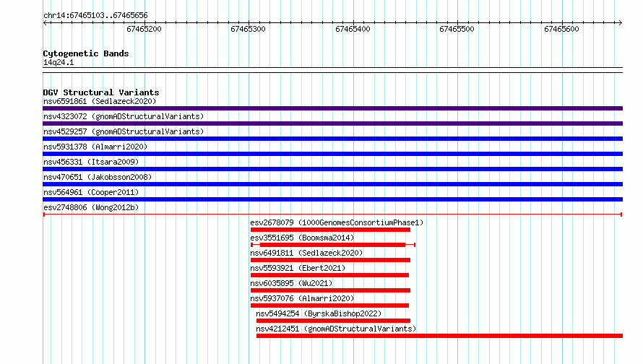This screenshot has width=643, height=364.
Task: Click the red bar for nsv5937076
Action: pos(329,305)
